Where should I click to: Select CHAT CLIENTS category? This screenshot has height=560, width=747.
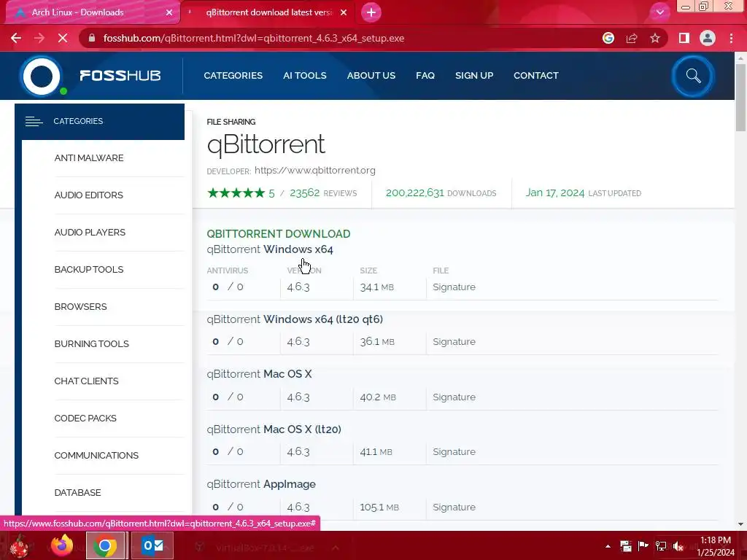pos(86,381)
